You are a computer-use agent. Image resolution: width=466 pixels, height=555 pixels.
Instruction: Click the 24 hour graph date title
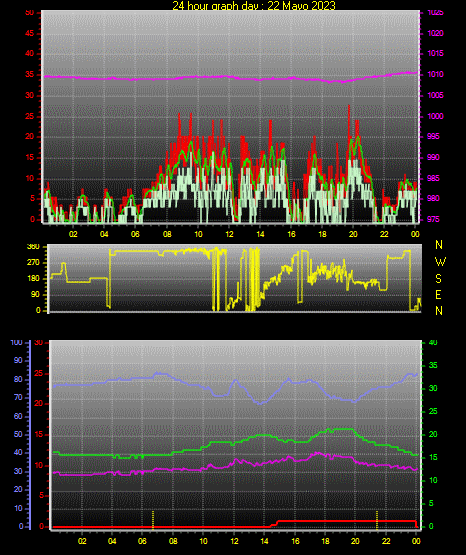coord(254,5)
